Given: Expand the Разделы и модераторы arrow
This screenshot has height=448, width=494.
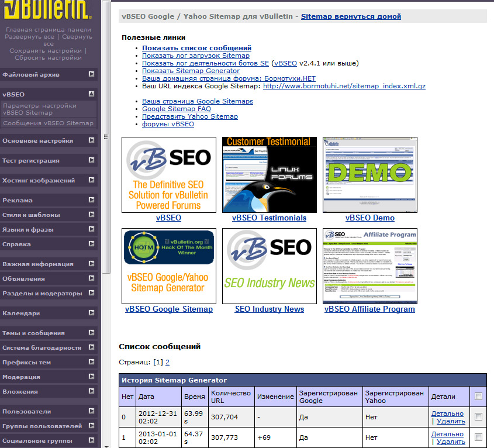Looking at the screenshot, I should click(x=91, y=293).
